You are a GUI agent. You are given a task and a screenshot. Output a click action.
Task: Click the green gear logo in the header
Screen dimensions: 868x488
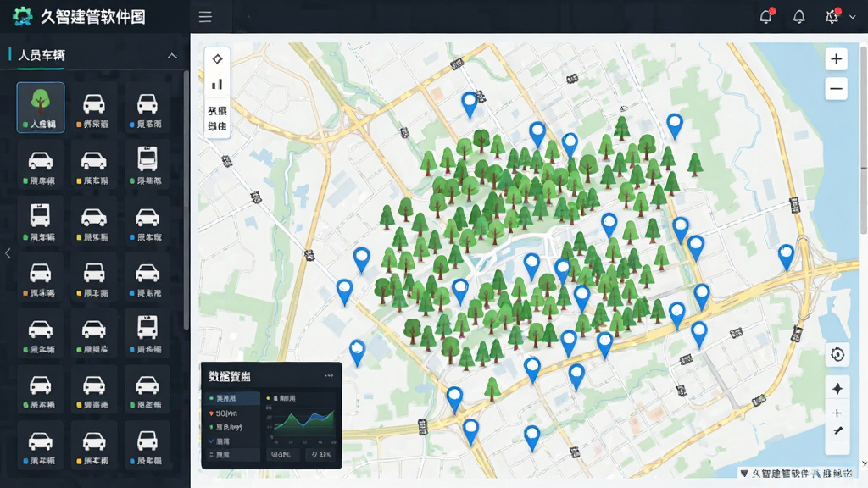[x=23, y=17]
